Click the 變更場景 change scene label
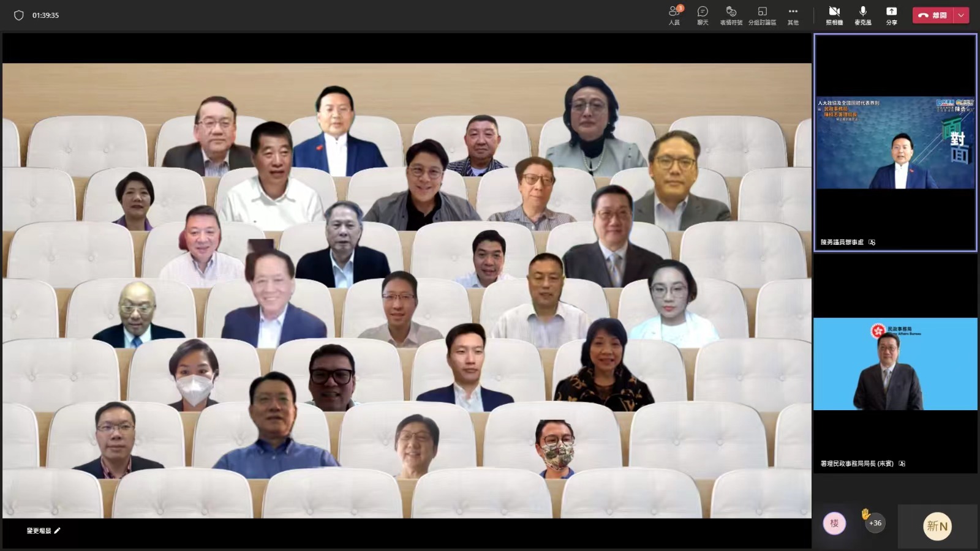 coord(39,531)
